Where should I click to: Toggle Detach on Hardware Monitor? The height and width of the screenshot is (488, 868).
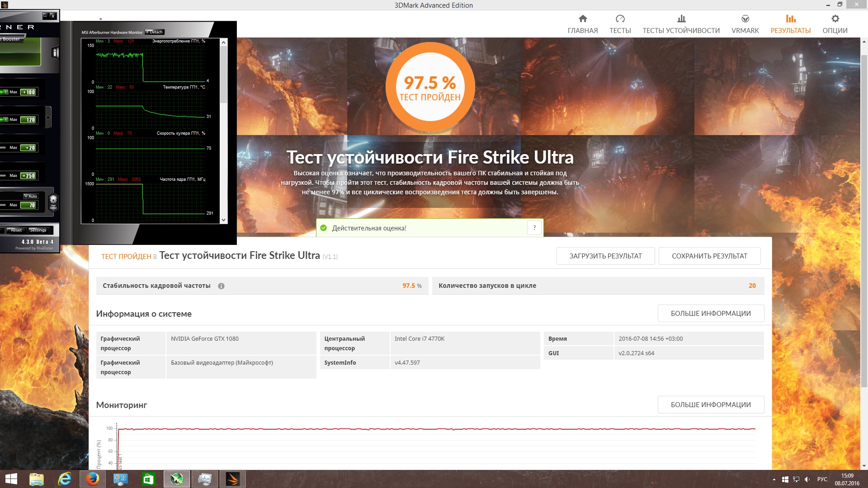(155, 32)
